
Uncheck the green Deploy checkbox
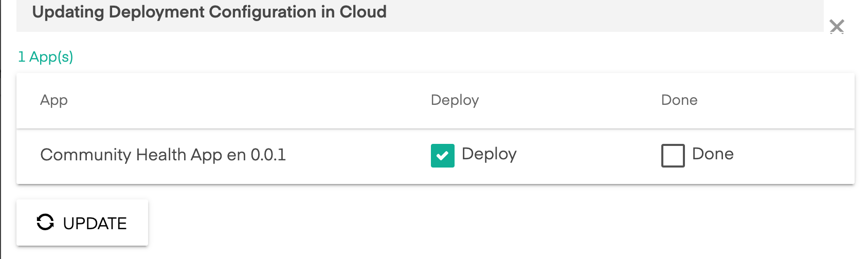tap(442, 155)
